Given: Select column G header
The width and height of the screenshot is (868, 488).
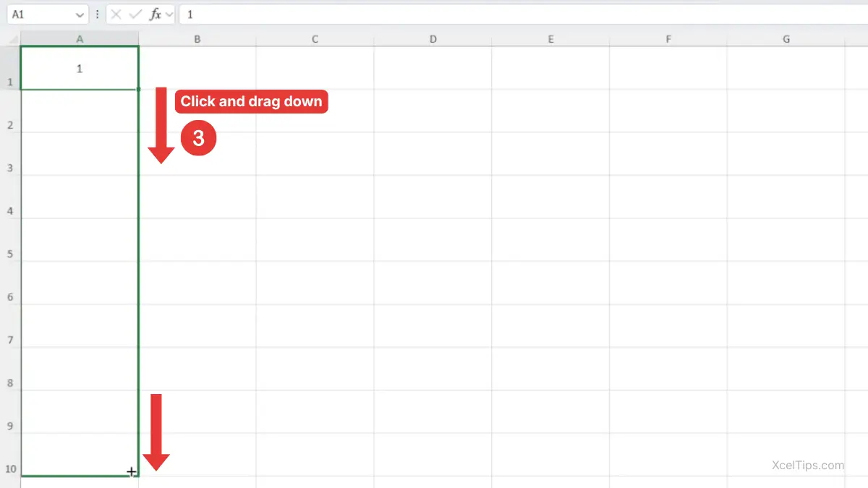Looking at the screenshot, I should coord(786,39).
